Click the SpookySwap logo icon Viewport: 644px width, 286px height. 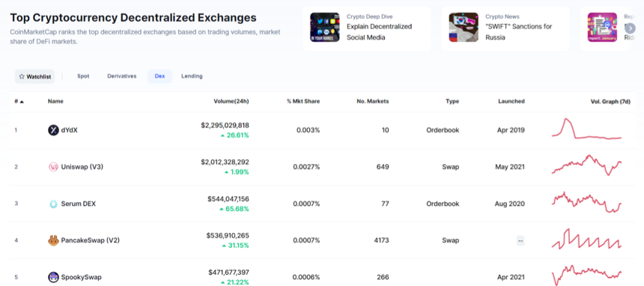click(53, 277)
